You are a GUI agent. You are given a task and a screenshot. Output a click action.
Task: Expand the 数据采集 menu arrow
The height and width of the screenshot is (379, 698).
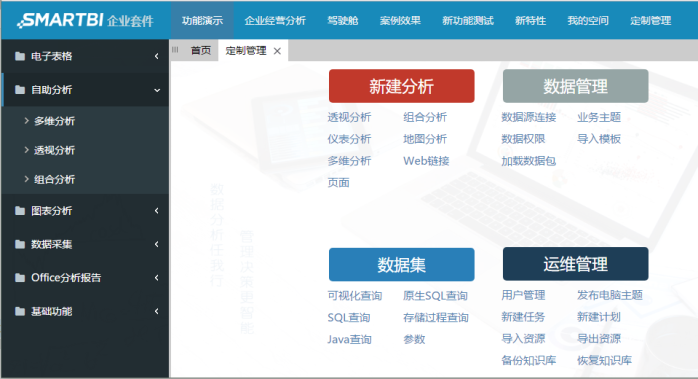tap(157, 244)
